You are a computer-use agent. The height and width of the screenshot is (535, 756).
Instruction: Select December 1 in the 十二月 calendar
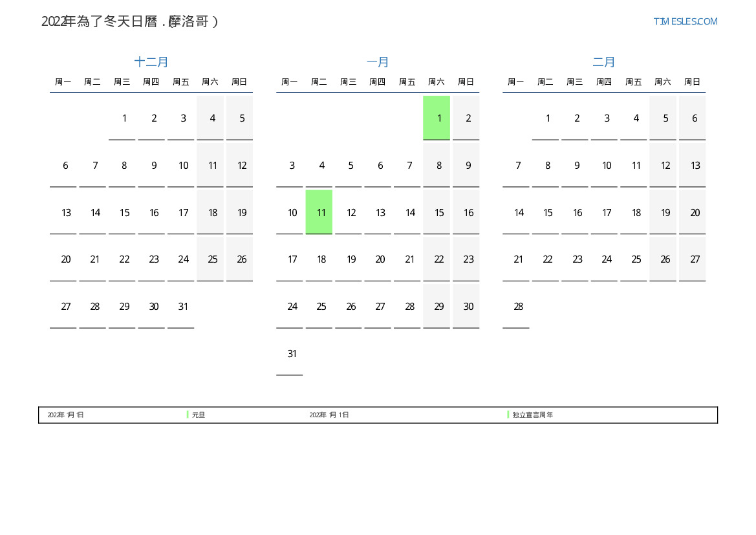124,118
